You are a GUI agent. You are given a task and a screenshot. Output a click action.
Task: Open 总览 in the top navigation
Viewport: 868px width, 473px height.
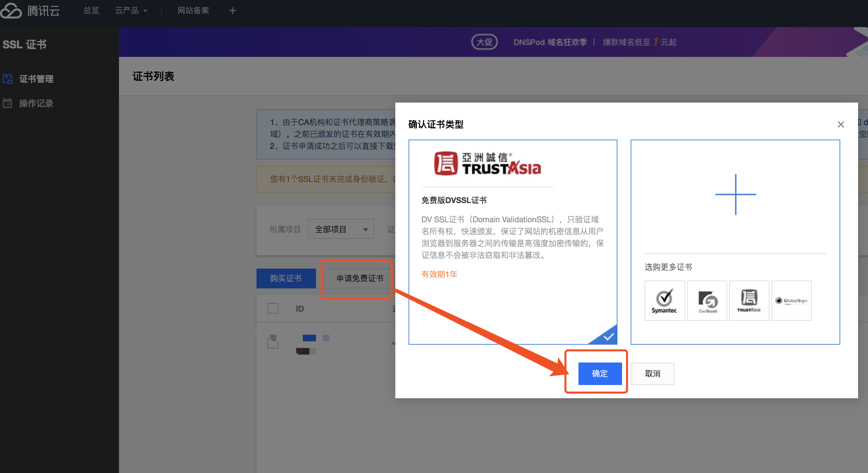91,11
